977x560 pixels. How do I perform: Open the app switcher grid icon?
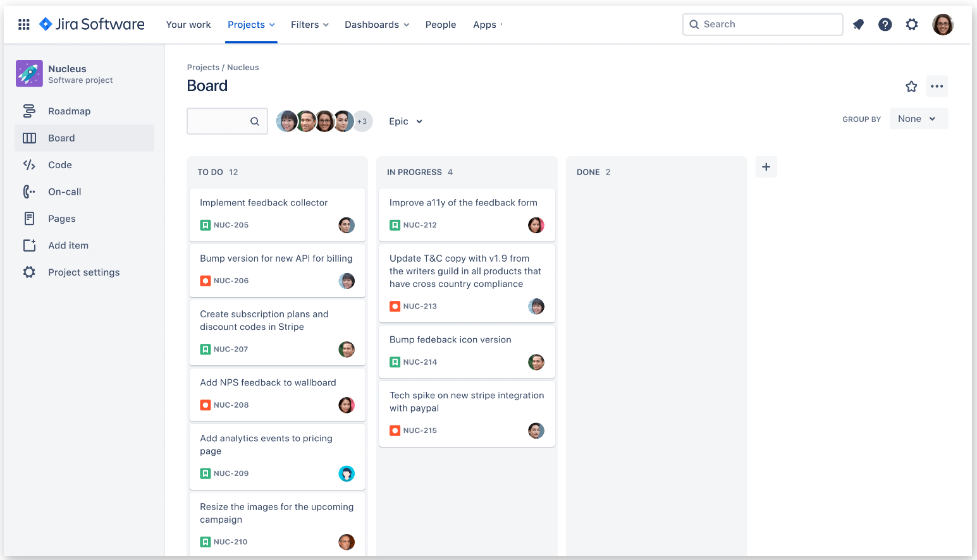[x=24, y=25]
